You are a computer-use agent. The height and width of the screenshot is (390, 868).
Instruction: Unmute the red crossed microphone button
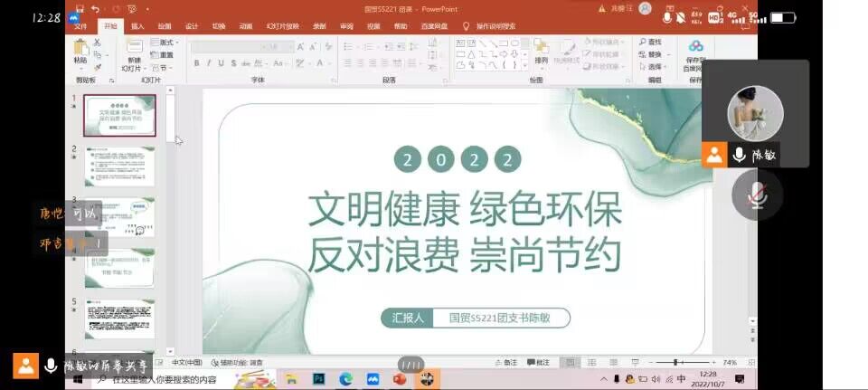click(x=757, y=195)
